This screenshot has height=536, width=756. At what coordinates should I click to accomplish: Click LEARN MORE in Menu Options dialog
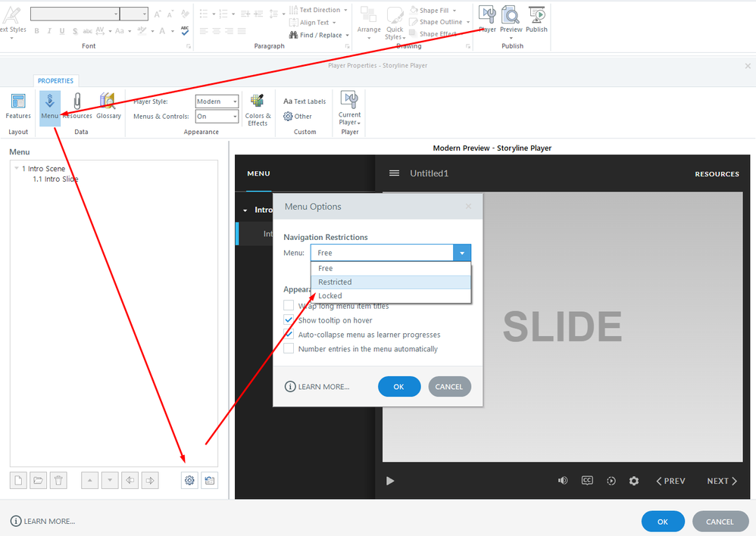(x=317, y=387)
